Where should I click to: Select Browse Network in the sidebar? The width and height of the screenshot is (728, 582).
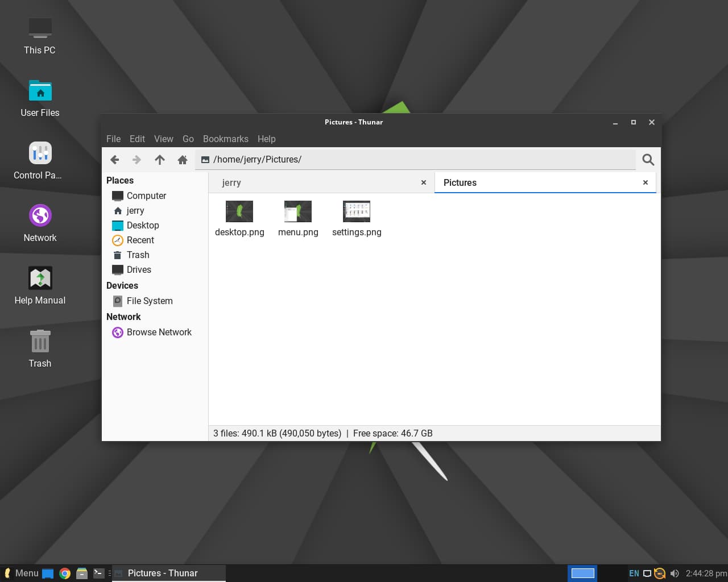159,332
